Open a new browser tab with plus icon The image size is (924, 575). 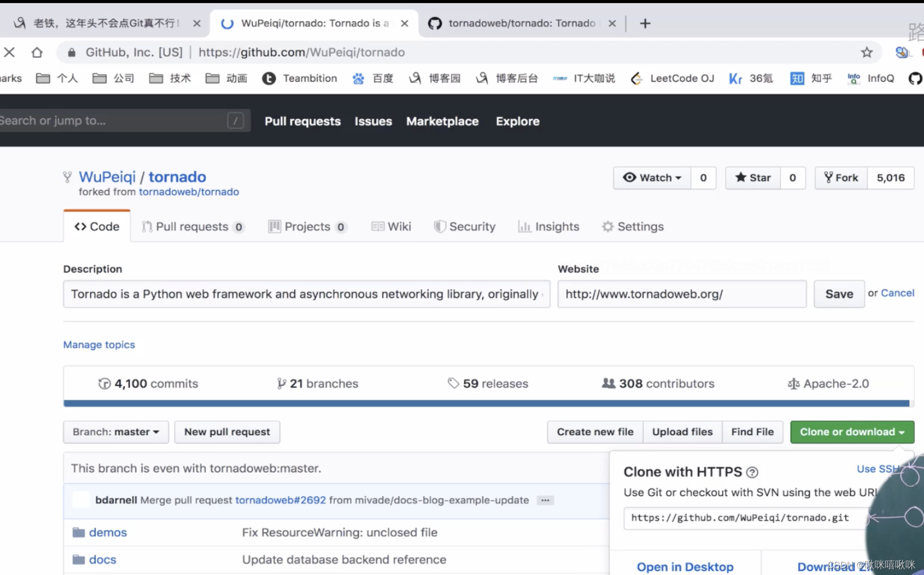click(x=645, y=23)
